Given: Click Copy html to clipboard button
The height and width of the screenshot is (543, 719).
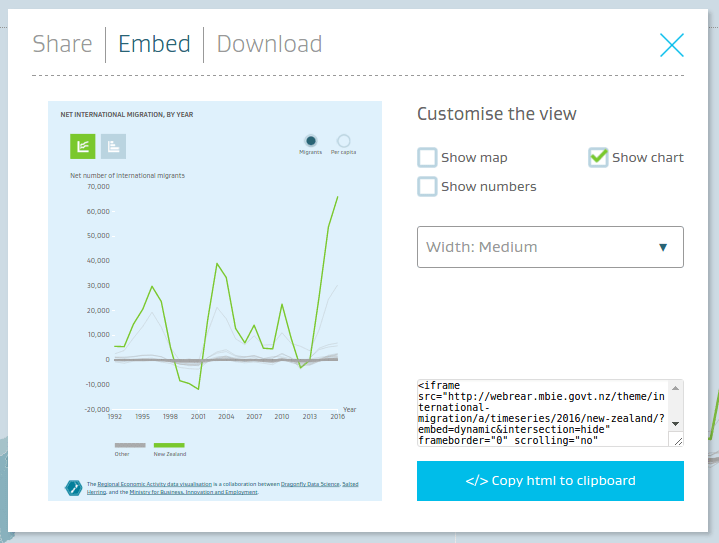Looking at the screenshot, I should 550,480.
